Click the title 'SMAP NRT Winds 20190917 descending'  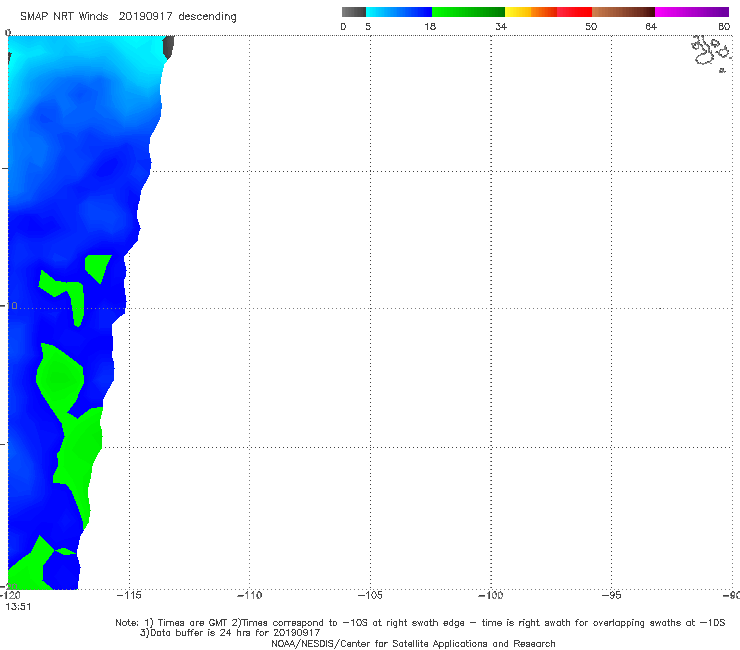click(128, 17)
